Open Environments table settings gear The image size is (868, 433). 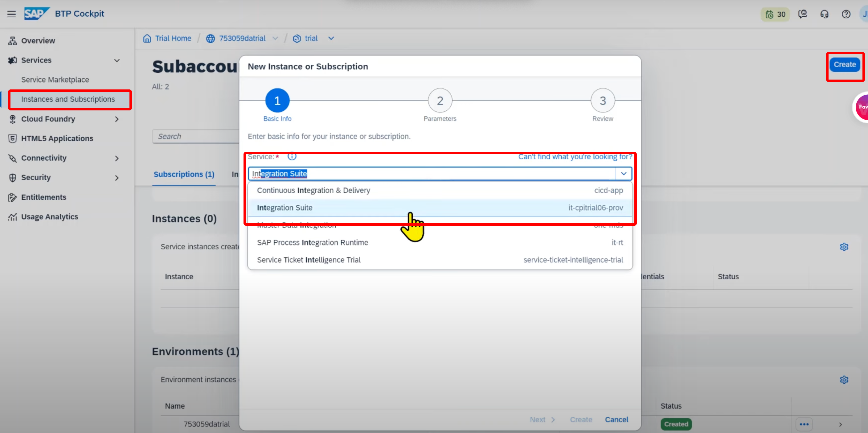tap(844, 380)
